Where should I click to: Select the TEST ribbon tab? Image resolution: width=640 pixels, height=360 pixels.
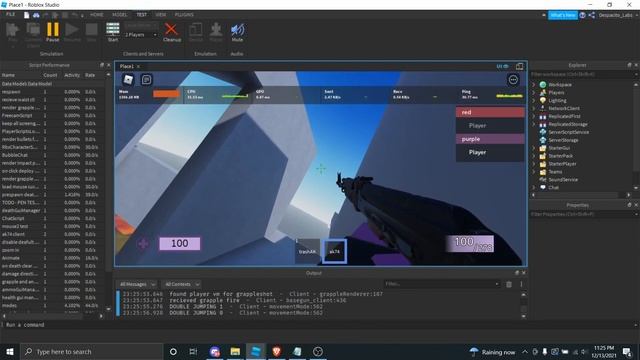click(x=142, y=15)
